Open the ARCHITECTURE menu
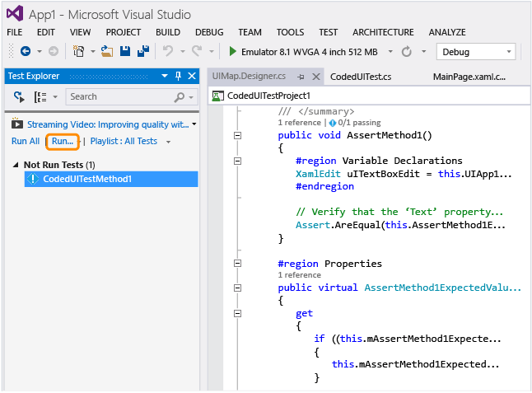 pos(383,32)
